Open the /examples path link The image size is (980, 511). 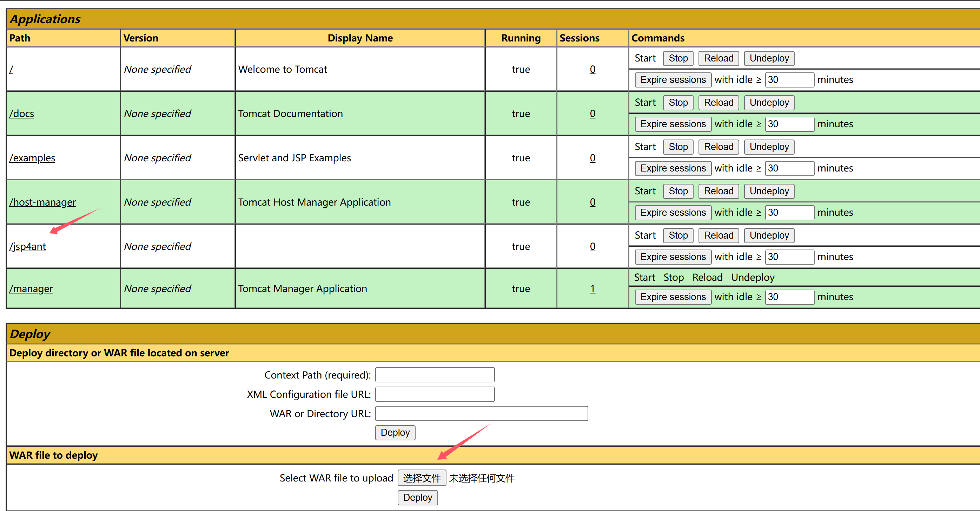click(x=32, y=158)
